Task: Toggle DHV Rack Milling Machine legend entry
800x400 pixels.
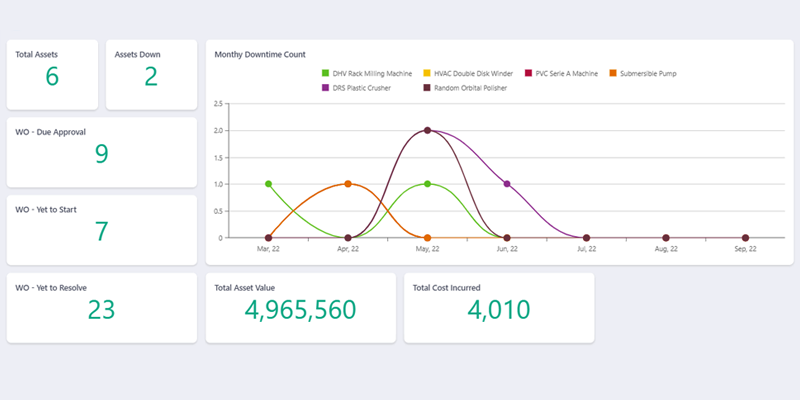Action: point(366,73)
